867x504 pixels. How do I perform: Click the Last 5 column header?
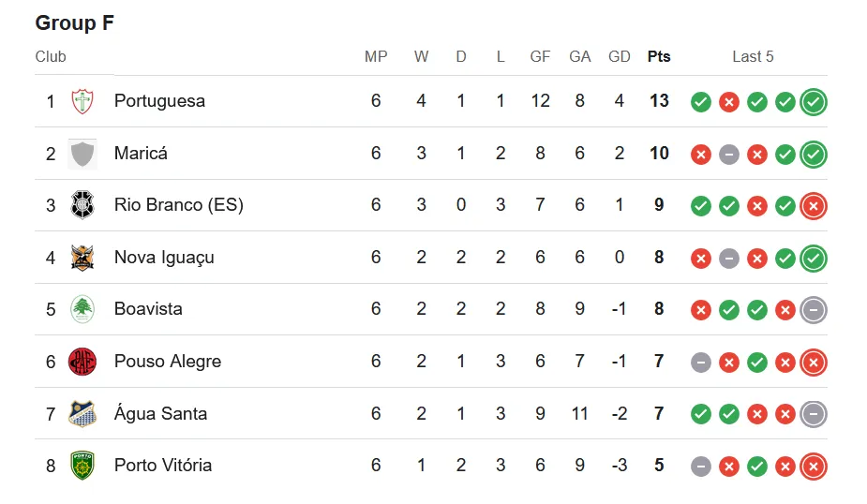[x=753, y=56]
